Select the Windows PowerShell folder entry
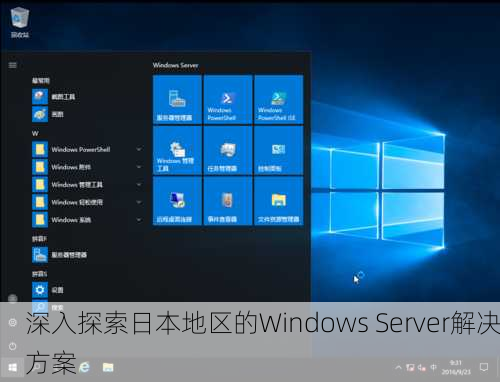This screenshot has height=382, width=500. coord(88,149)
